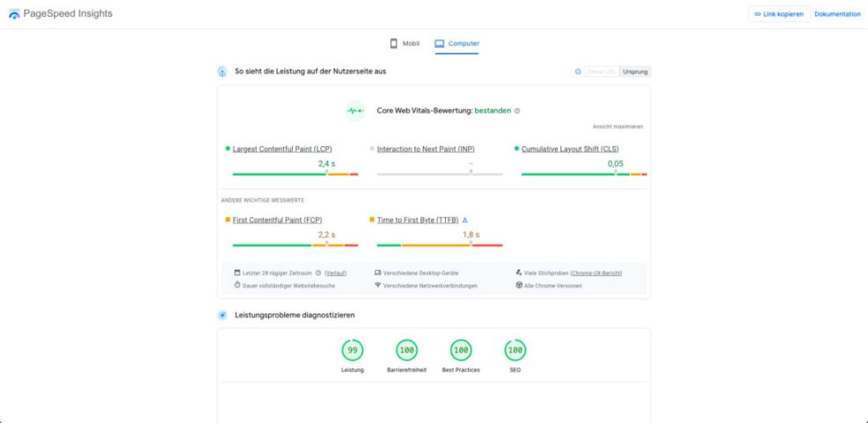Click the CLS distribution bar
868x423 pixels.
[584, 174]
